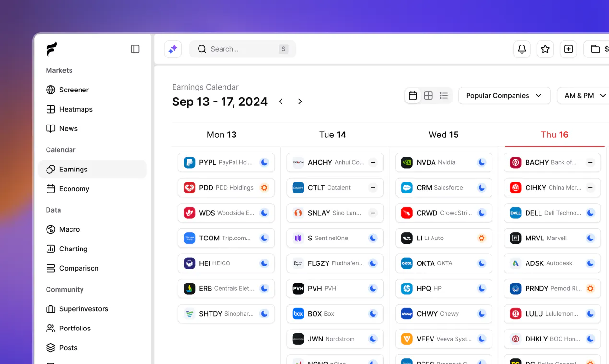Viewport: 609px width, 364px height.
Task: Select the Mon 13 column header
Action: click(222, 135)
